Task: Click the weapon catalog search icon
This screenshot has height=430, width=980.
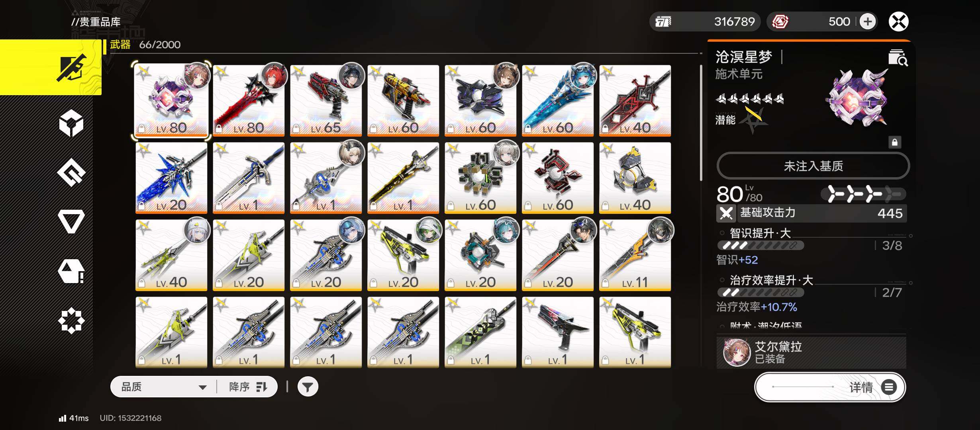Action: (x=898, y=58)
